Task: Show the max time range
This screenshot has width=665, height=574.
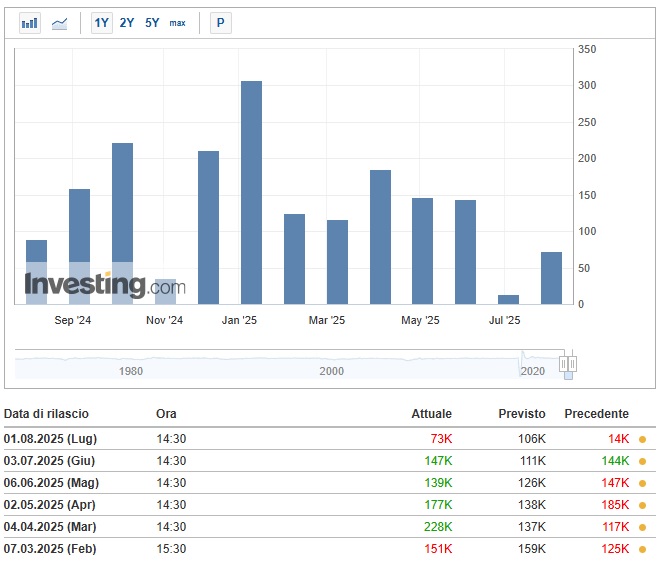Action: coord(177,22)
